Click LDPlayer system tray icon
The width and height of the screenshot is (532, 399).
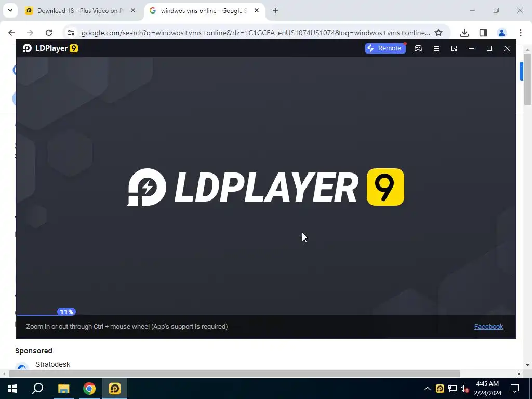(440, 389)
